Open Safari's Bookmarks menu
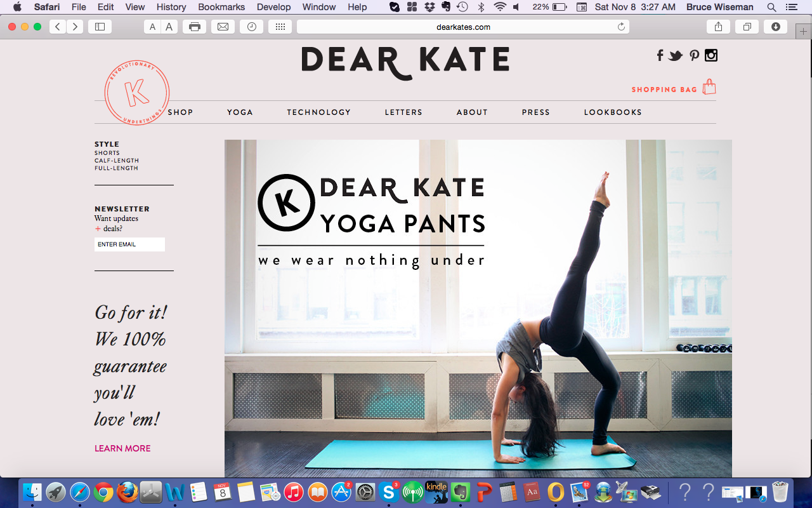Image resolution: width=812 pixels, height=508 pixels. (221, 7)
